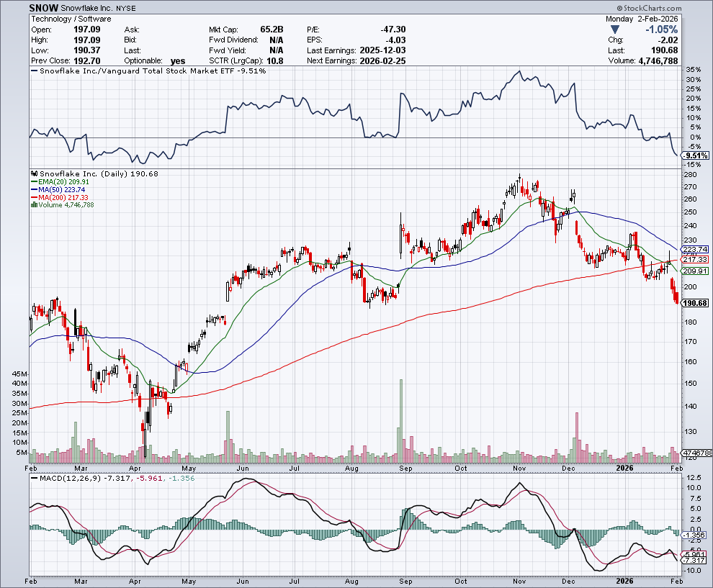Click the volume bars icon in the price legend
The height and width of the screenshot is (588, 713).
[34, 205]
